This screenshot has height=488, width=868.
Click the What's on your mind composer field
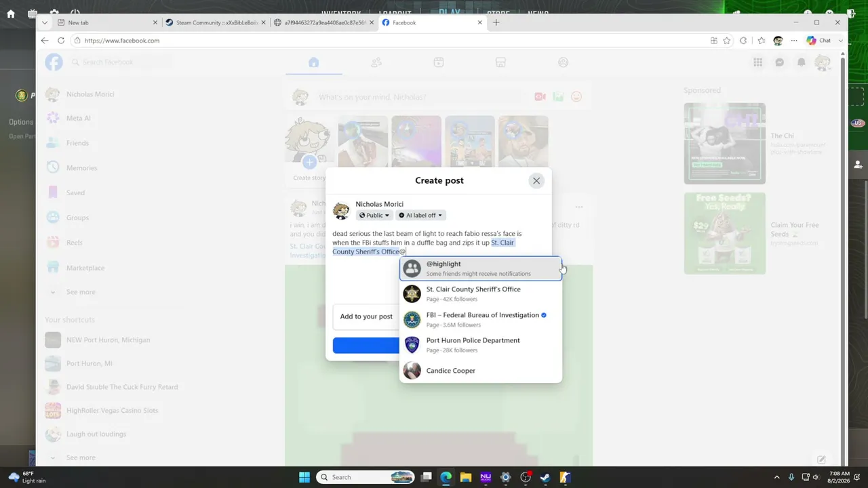421,97
